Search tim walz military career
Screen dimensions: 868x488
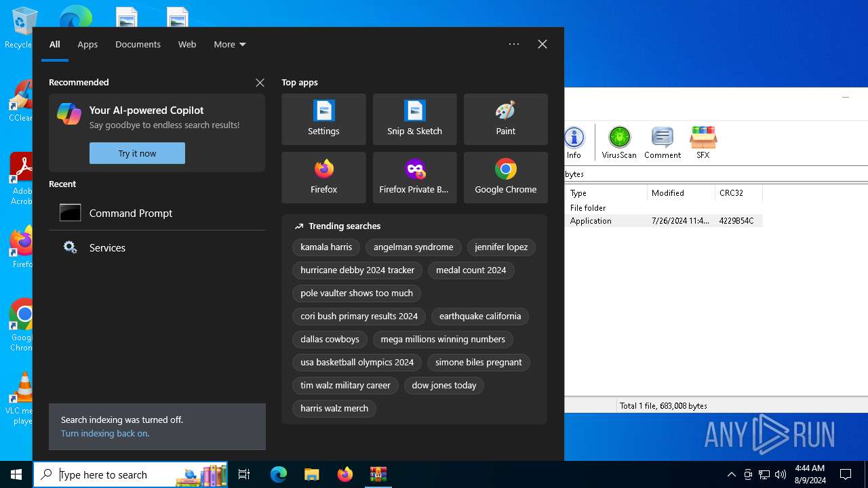[345, 386]
